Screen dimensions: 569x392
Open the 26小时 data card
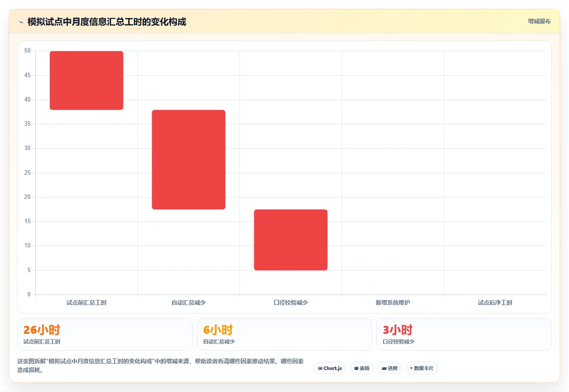105,334
